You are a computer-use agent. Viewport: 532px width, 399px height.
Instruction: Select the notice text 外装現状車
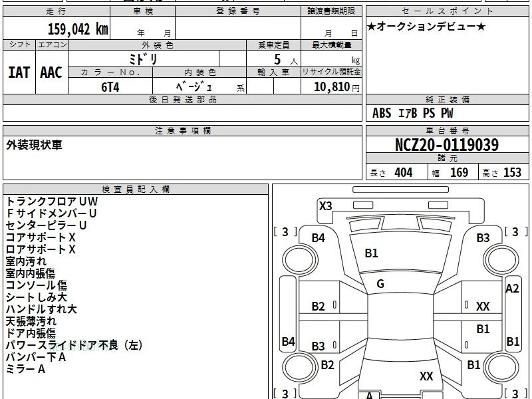35,145
